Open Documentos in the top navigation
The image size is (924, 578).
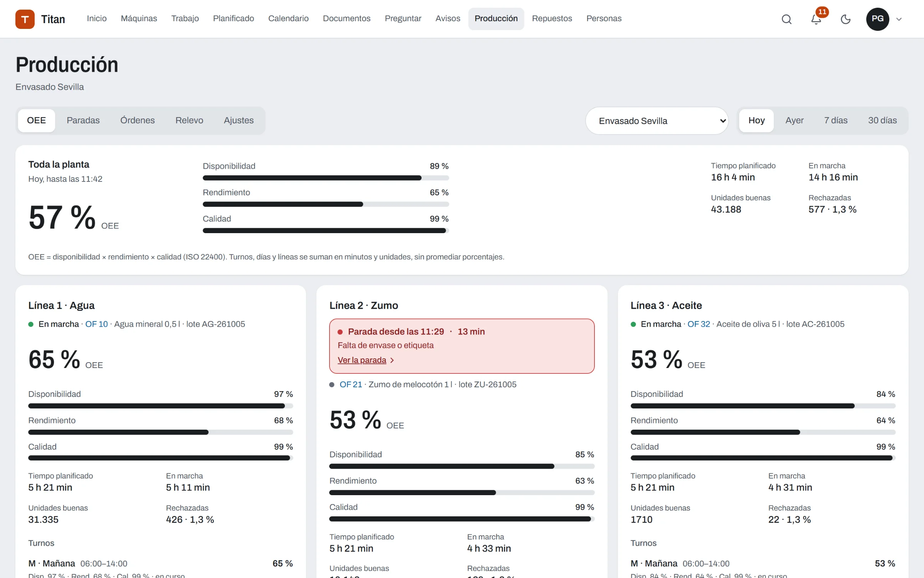coord(346,18)
